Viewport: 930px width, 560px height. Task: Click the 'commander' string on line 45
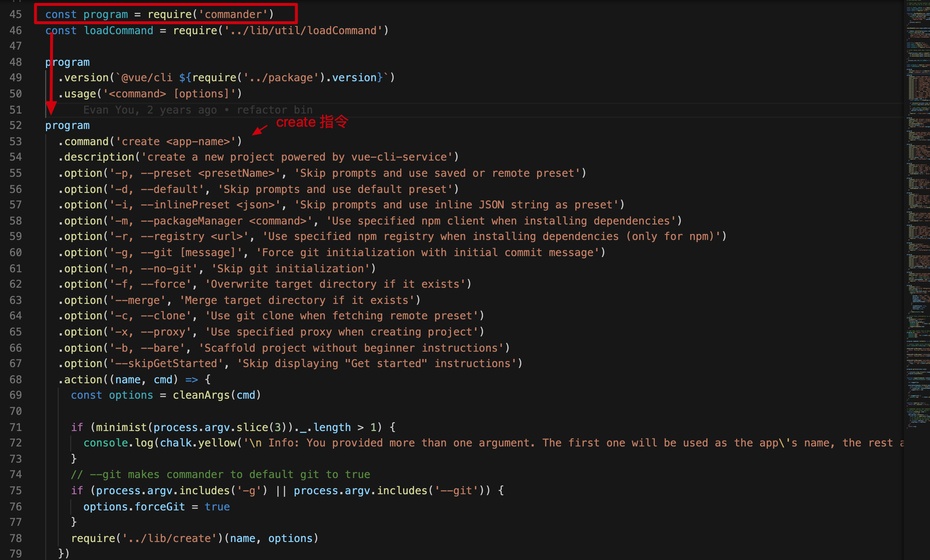[x=233, y=14]
